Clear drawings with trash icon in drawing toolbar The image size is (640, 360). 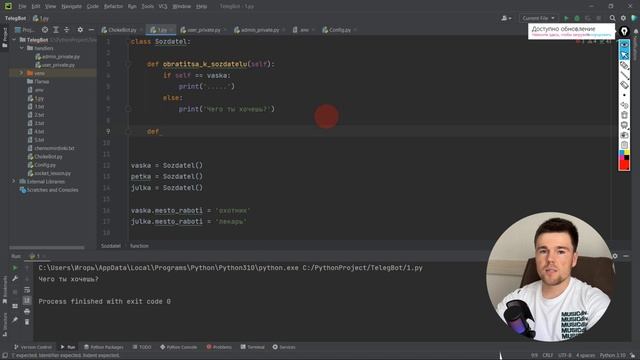[624, 115]
